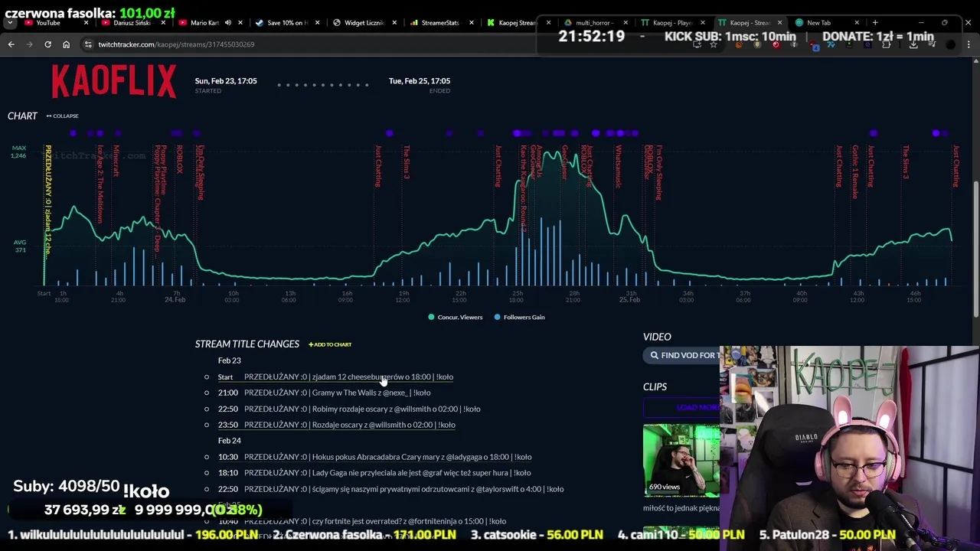This screenshot has height=551, width=980.
Task: Click the Feb 24 date label
Action: point(230,441)
